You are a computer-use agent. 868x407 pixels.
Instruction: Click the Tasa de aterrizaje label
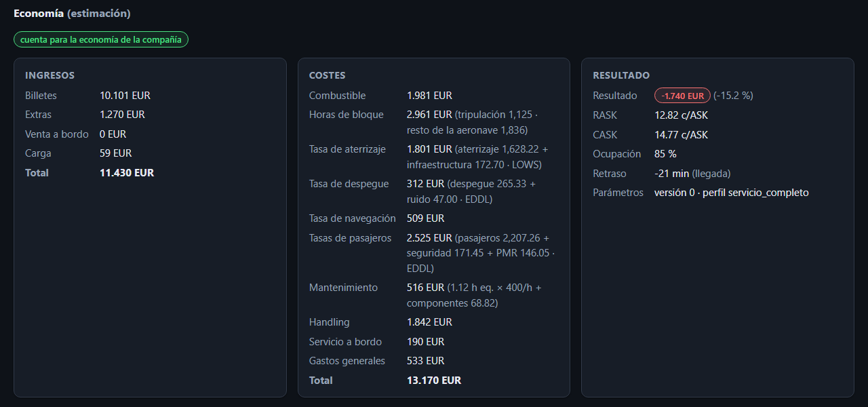[348, 149]
